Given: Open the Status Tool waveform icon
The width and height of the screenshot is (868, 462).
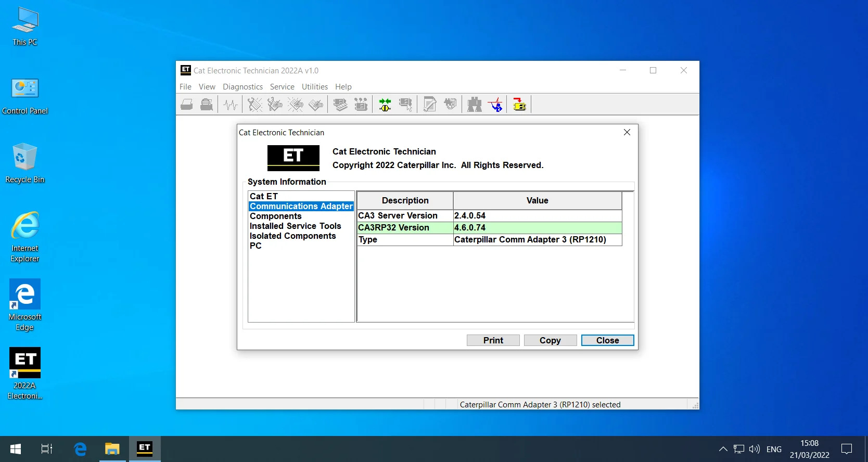Looking at the screenshot, I should coord(231,105).
